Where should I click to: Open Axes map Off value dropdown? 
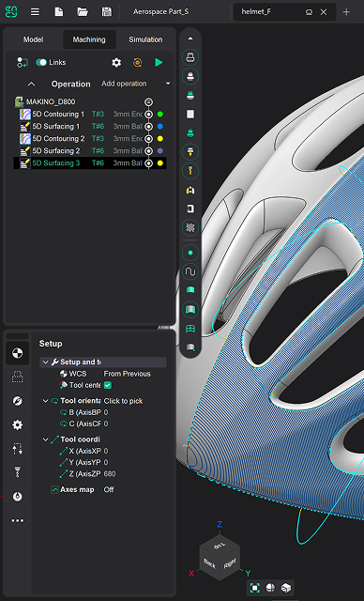[109, 489]
